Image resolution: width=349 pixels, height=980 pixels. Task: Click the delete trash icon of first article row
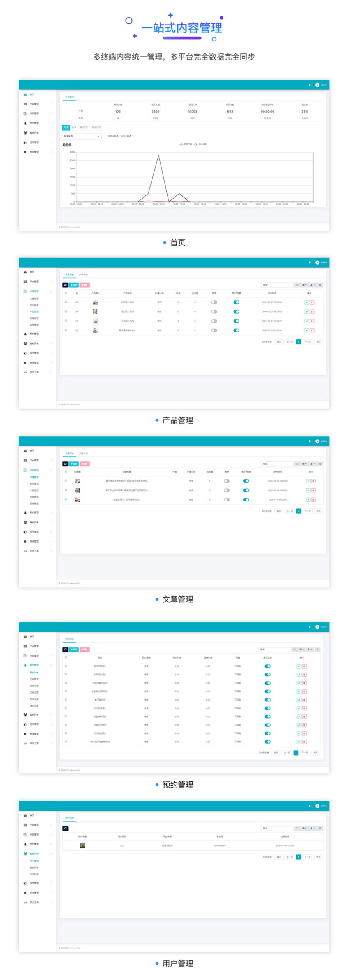coord(313,481)
